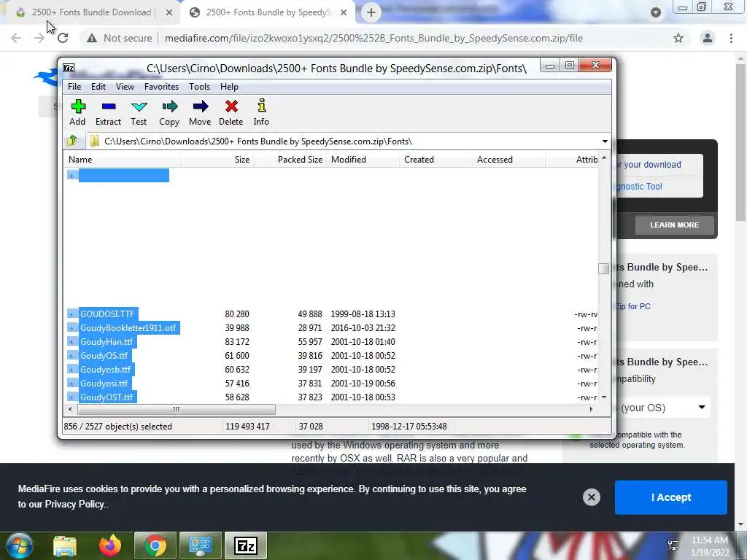Open the Favorites menu
Screen dimensions: 747x560
pyautogui.click(x=161, y=87)
